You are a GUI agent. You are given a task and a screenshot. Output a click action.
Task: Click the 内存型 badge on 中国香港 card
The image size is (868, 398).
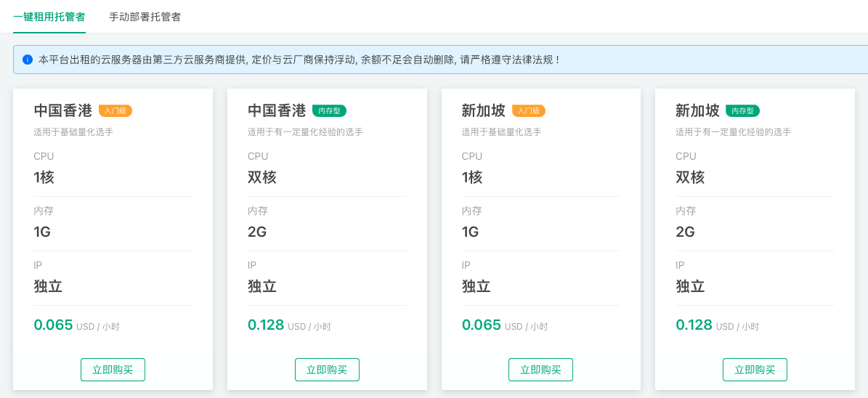tap(329, 110)
